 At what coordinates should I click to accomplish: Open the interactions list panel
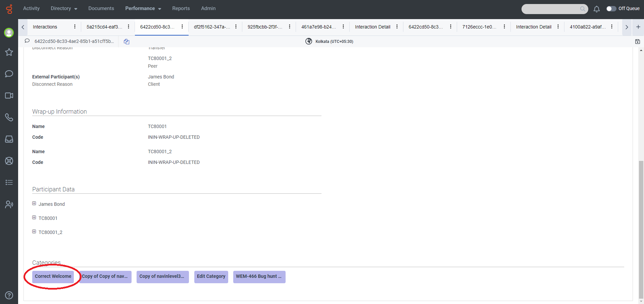point(9,182)
